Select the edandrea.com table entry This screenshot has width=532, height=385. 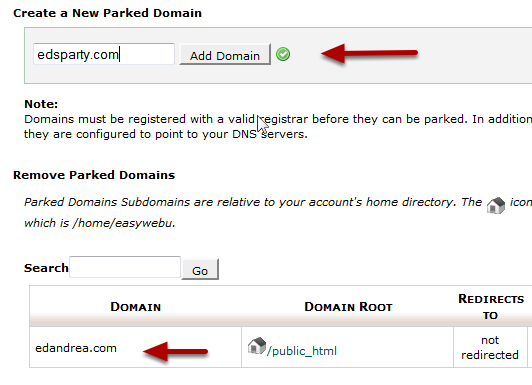pos(76,348)
